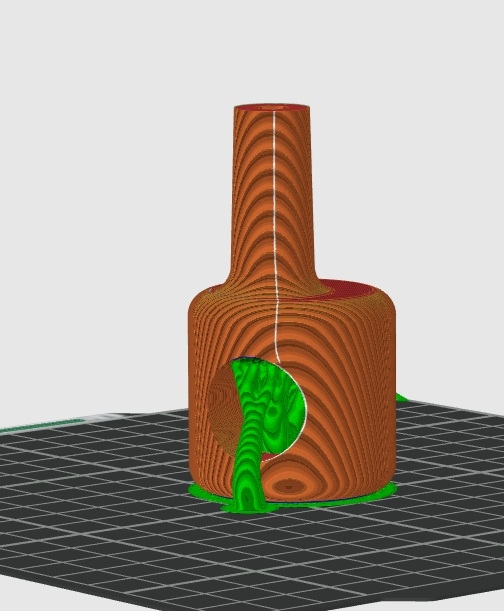Select the green support column below the hole
504x611 pixels.
click(x=249, y=468)
